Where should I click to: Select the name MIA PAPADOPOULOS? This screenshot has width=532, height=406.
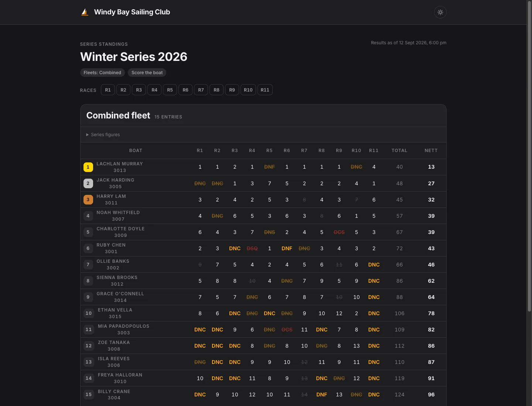pyautogui.click(x=123, y=326)
